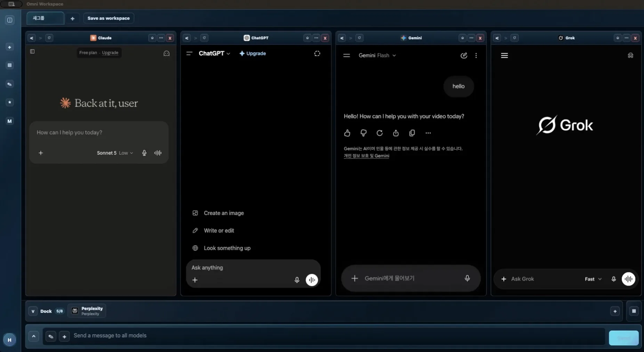Open the Grok hamburger menu
The image size is (644, 352).
pos(504,56)
